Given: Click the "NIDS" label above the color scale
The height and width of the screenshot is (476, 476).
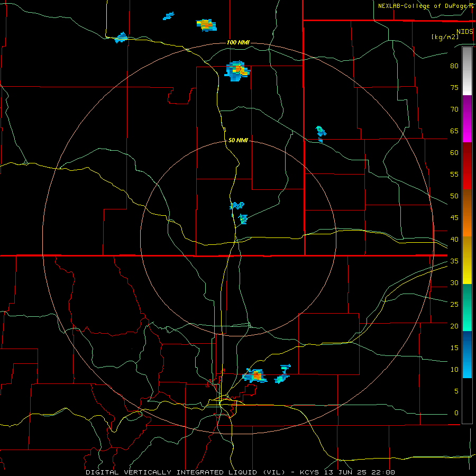Looking at the screenshot, I should (x=464, y=32).
